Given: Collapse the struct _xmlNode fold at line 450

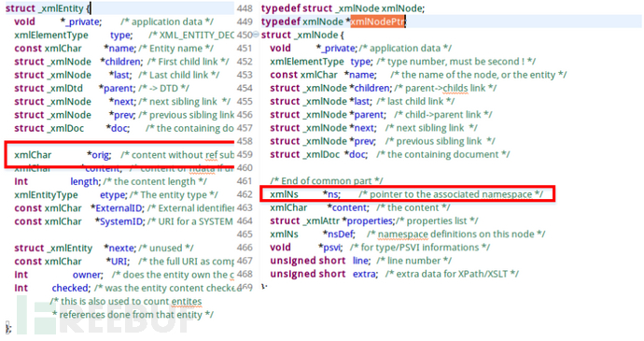Looking at the screenshot, I should (256, 35).
